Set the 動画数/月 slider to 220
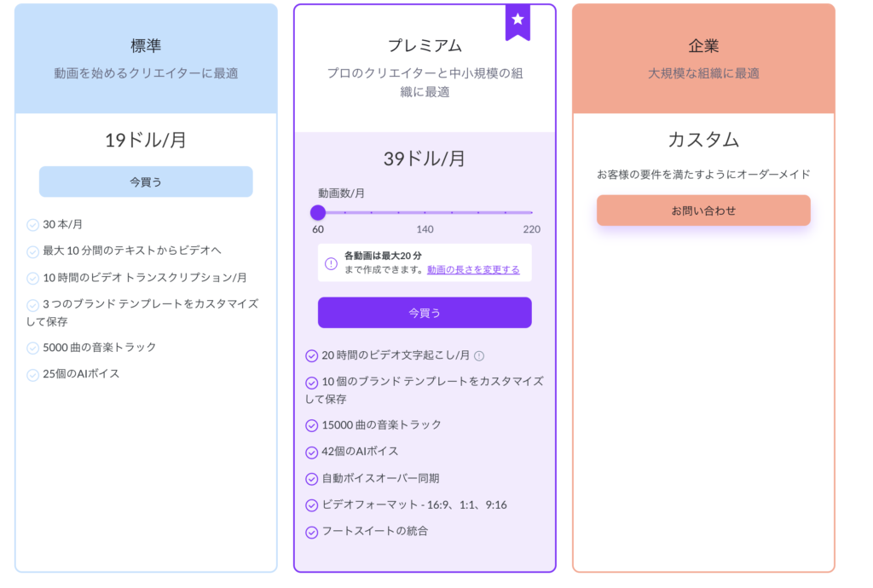This screenshot has height=588, width=873. tap(532, 212)
